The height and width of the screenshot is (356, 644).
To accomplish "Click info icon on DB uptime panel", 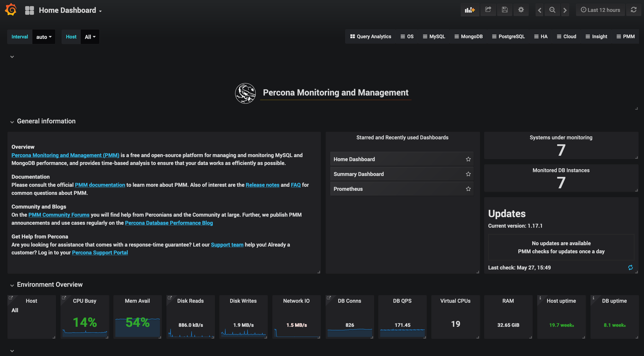I will [593, 298].
